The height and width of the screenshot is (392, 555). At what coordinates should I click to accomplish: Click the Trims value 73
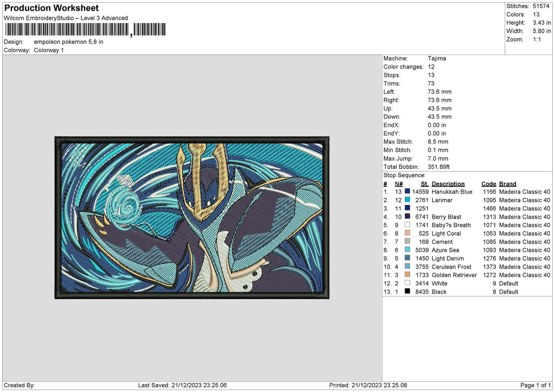[x=432, y=84]
